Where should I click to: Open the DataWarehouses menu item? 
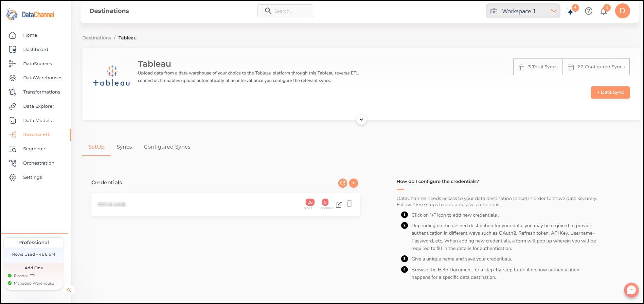[43, 78]
